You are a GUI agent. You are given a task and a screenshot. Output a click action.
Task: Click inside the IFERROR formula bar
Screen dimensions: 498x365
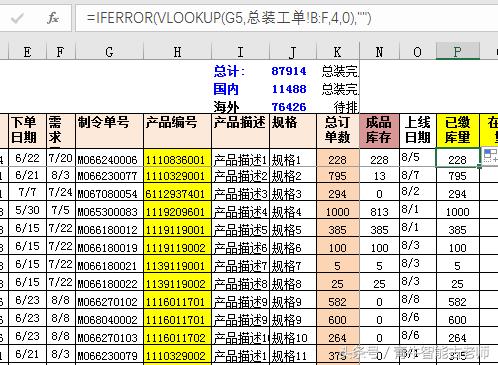coord(287,18)
